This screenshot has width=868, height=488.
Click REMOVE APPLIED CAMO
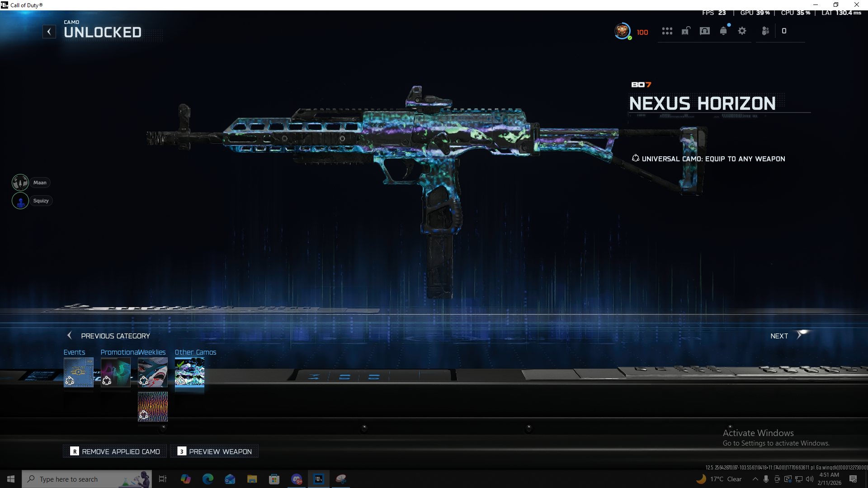[x=115, y=451]
